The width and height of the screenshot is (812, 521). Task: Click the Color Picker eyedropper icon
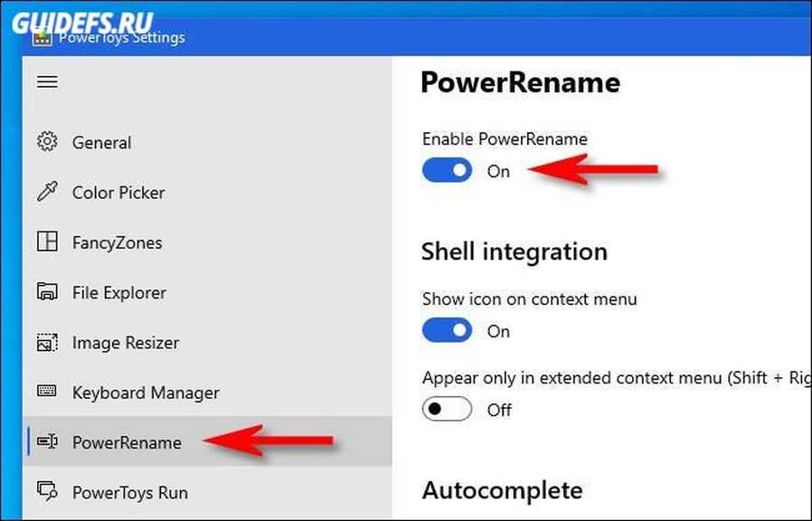47,193
